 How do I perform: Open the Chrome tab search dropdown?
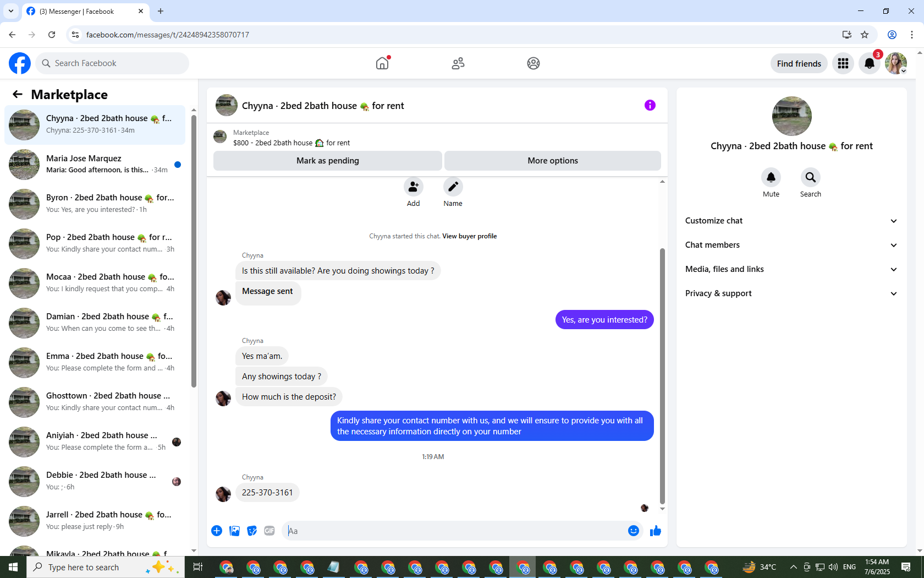tap(11, 11)
